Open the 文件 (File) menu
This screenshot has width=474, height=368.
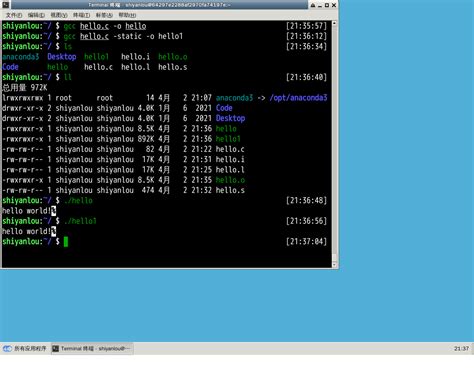click(x=14, y=15)
